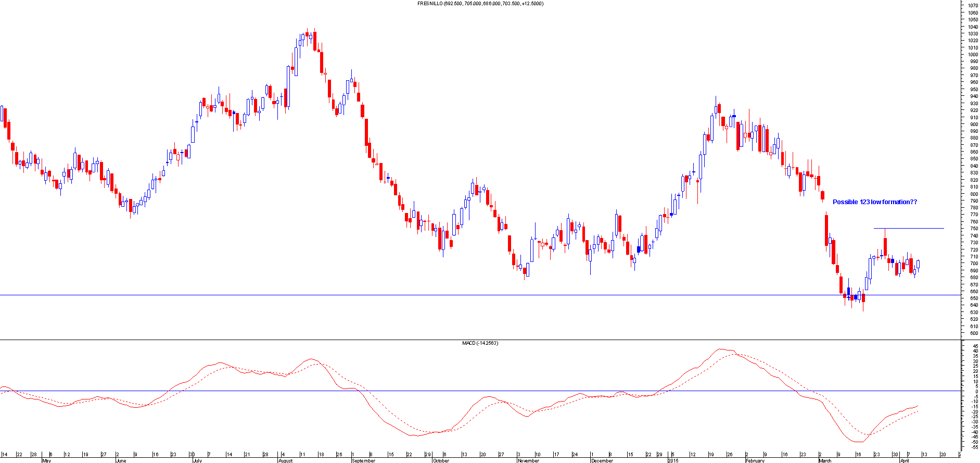Click the February label on date axis
Image resolution: width=980 pixels, height=463 pixels.
(x=755, y=460)
